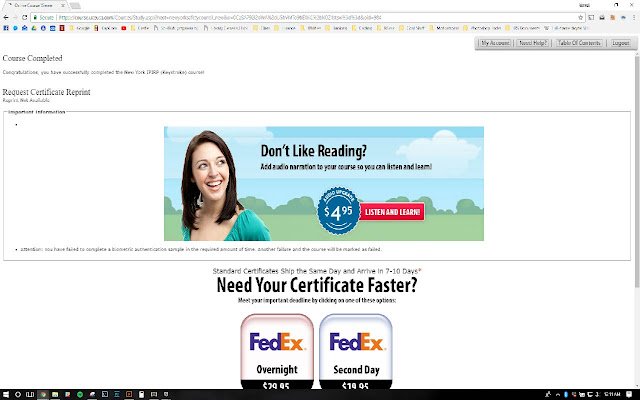Click the $4.95 audio upgrade badge
Viewport: 640px width, 400px height.
click(338, 211)
